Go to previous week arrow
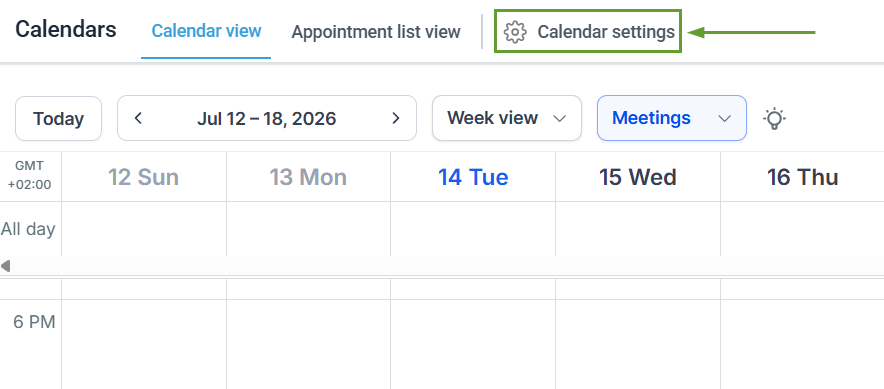 click(138, 118)
